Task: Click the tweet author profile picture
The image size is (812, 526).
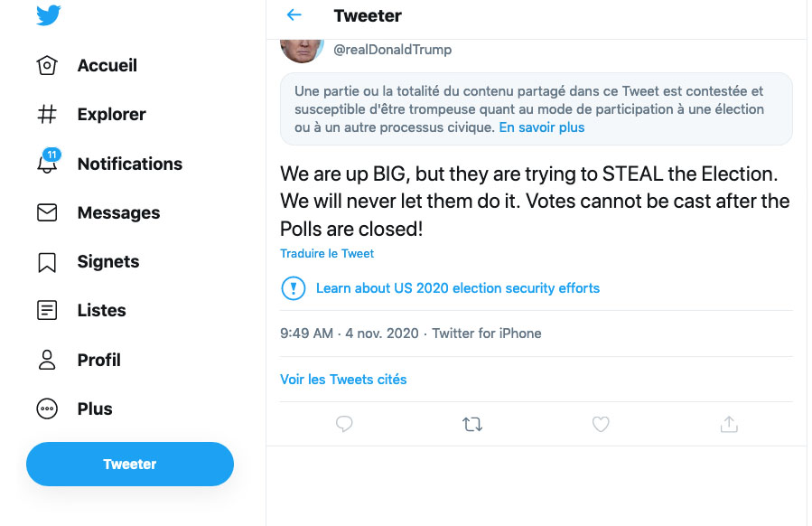Action: tap(302, 49)
